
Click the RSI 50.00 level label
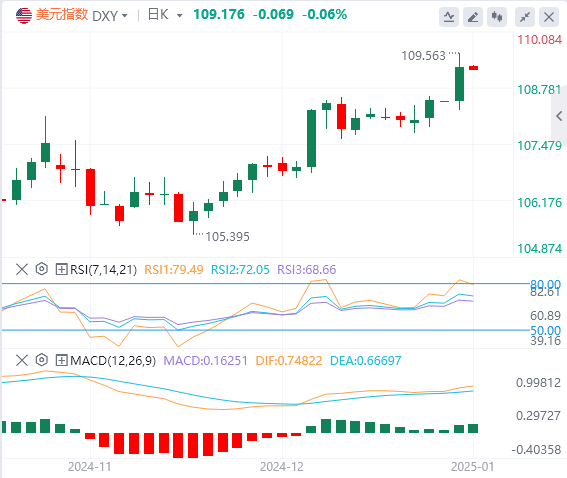pyautogui.click(x=545, y=330)
